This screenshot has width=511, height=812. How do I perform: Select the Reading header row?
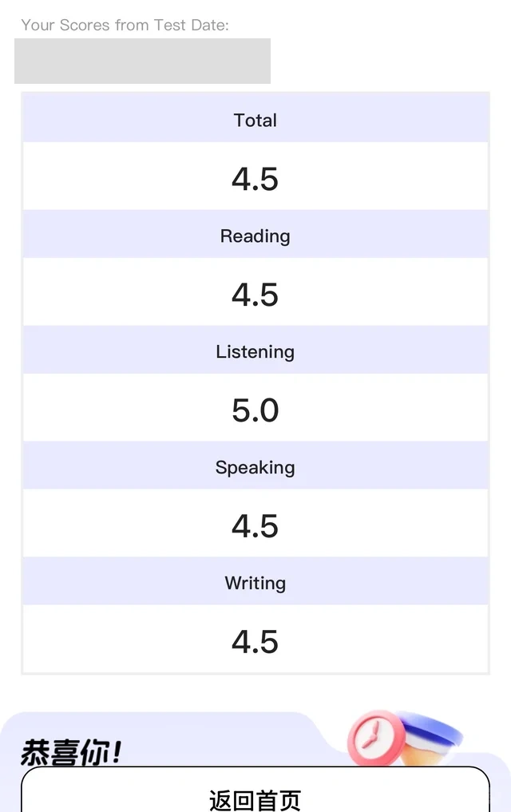tap(255, 234)
